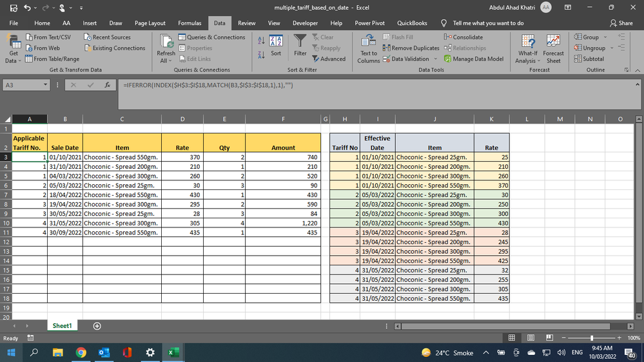Screen dimensions: 644x362
Task: Open the Name Box dropdown
Action: (45, 85)
